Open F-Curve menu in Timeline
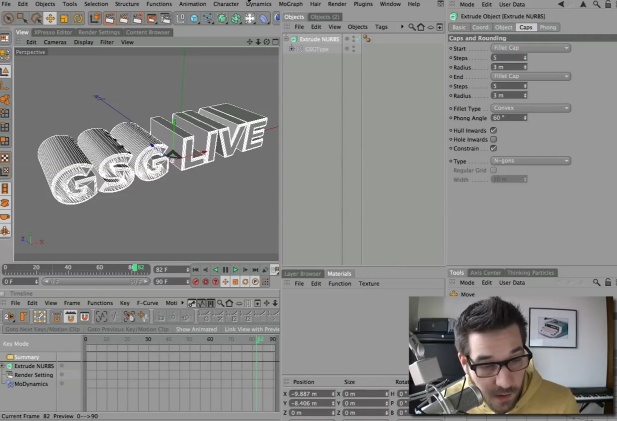This screenshot has width=617, height=421. tap(147, 303)
